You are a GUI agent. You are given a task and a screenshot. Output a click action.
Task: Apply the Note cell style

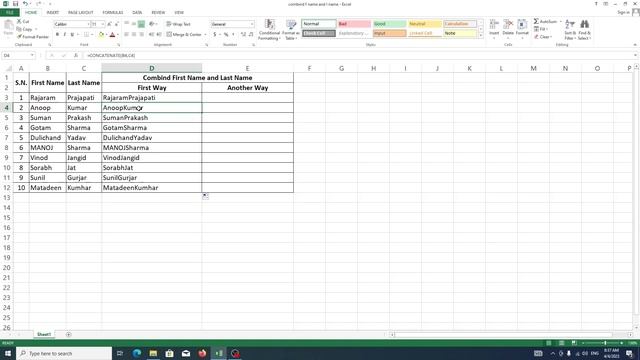460,33
